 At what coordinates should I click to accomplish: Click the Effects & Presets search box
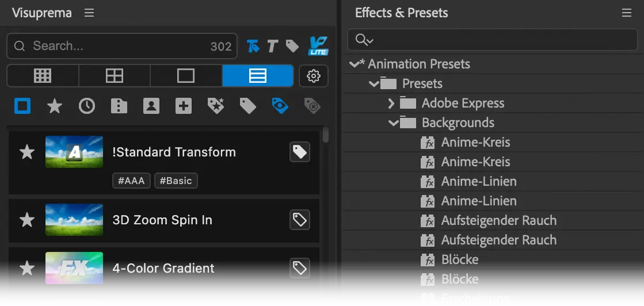493,40
